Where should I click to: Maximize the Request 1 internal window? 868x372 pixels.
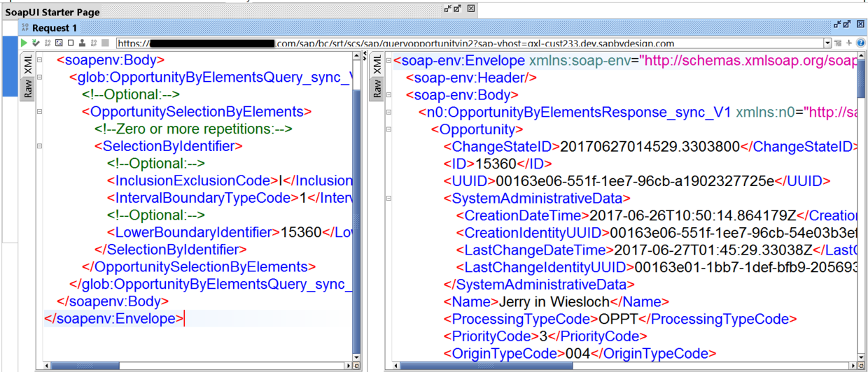847,24
